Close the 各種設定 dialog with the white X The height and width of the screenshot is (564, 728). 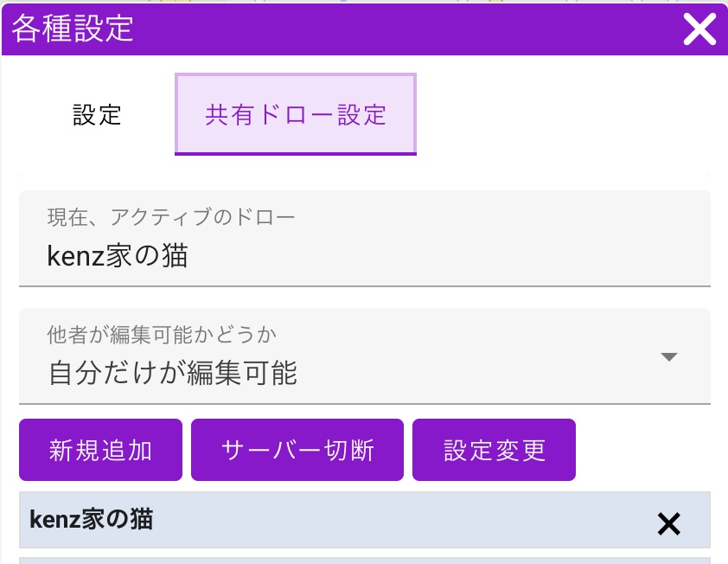coord(699,29)
